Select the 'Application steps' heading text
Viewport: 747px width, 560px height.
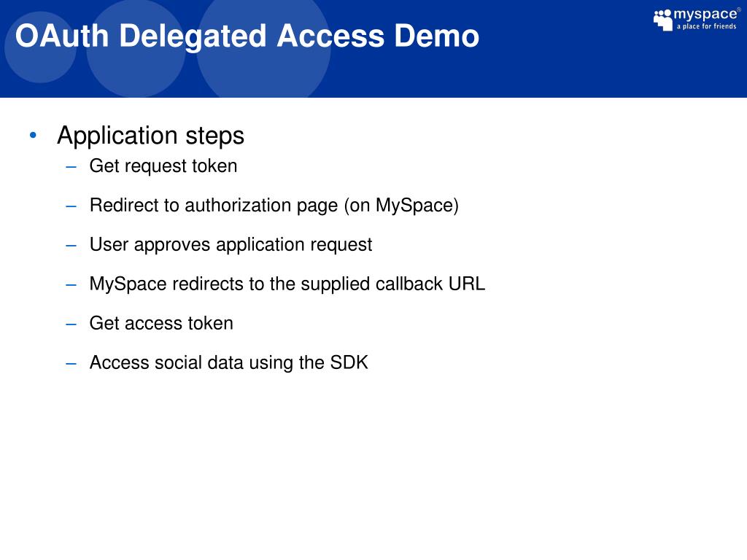pos(150,136)
